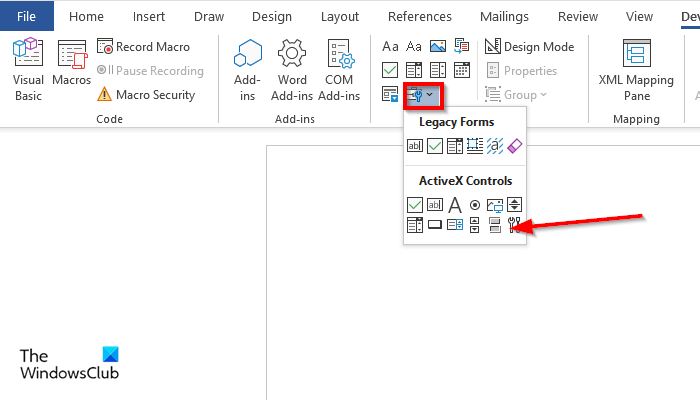Viewport: 700px width, 400px height.
Task: Open the Mailings tab
Action: pos(504,17)
